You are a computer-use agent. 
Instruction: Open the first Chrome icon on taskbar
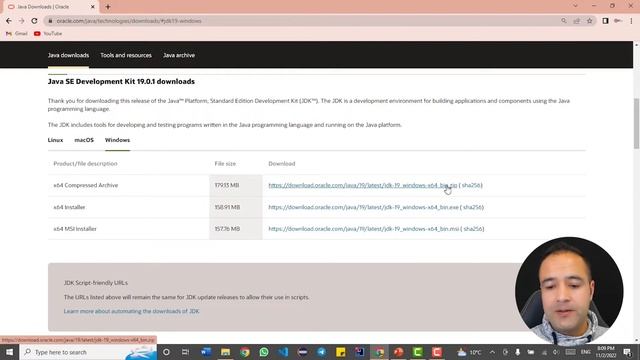[x=244, y=352]
